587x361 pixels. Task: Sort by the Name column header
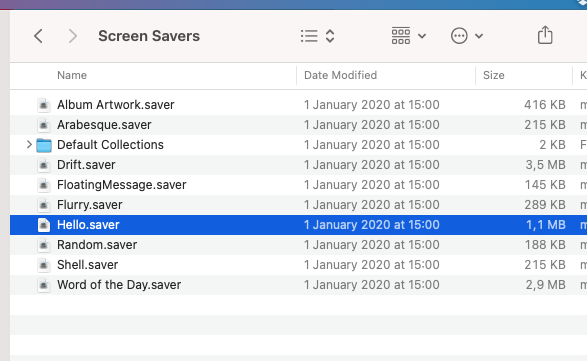(72, 75)
